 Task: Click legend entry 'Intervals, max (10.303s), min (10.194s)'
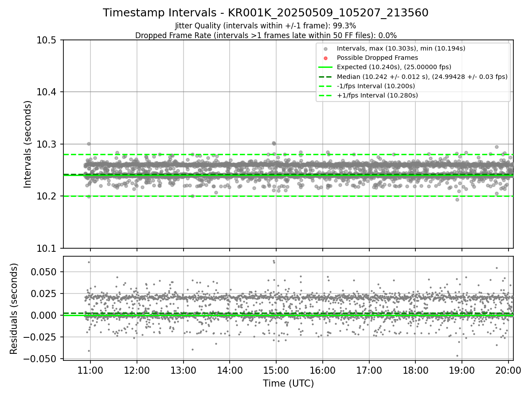click(401, 48)
